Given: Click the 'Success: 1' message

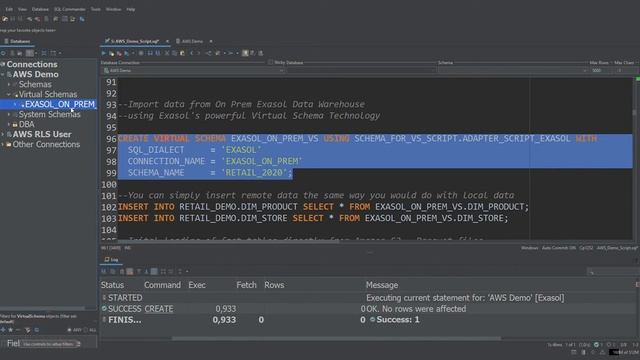Looking at the screenshot, I should pyautogui.click(x=398, y=320).
